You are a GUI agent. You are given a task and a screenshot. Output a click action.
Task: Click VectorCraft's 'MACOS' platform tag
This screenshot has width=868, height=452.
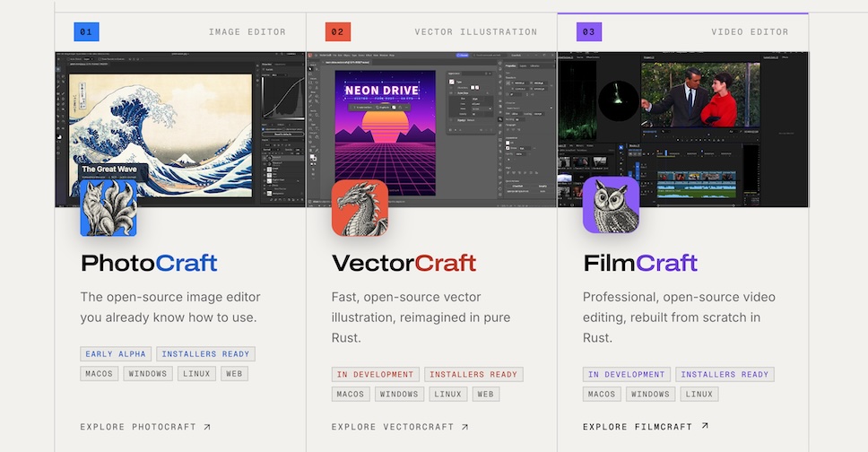click(351, 395)
